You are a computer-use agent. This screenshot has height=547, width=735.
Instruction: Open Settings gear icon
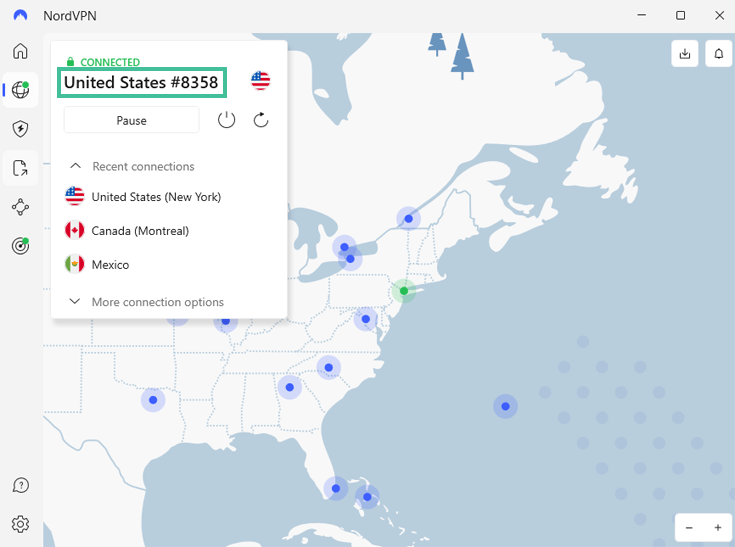point(20,524)
